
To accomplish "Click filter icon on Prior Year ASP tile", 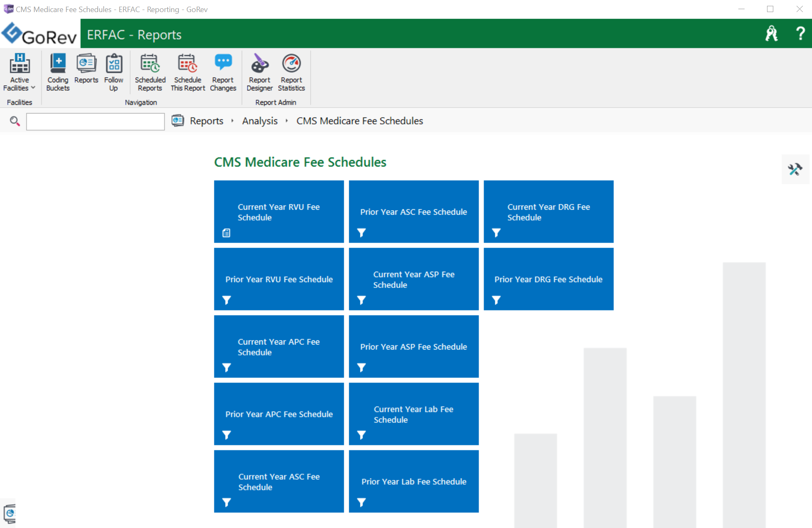I will point(361,367).
